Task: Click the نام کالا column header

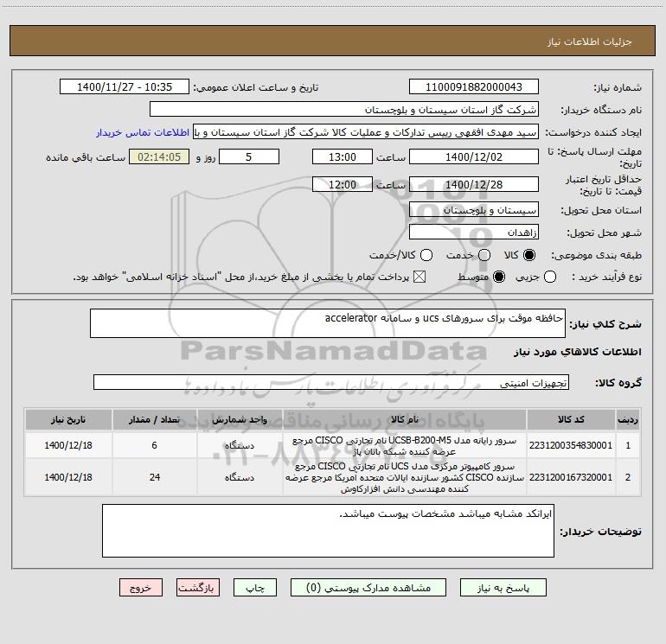Action: click(x=405, y=419)
